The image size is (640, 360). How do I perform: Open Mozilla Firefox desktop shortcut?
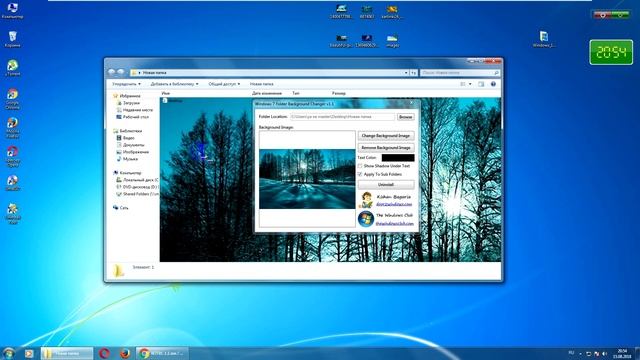coord(12,128)
